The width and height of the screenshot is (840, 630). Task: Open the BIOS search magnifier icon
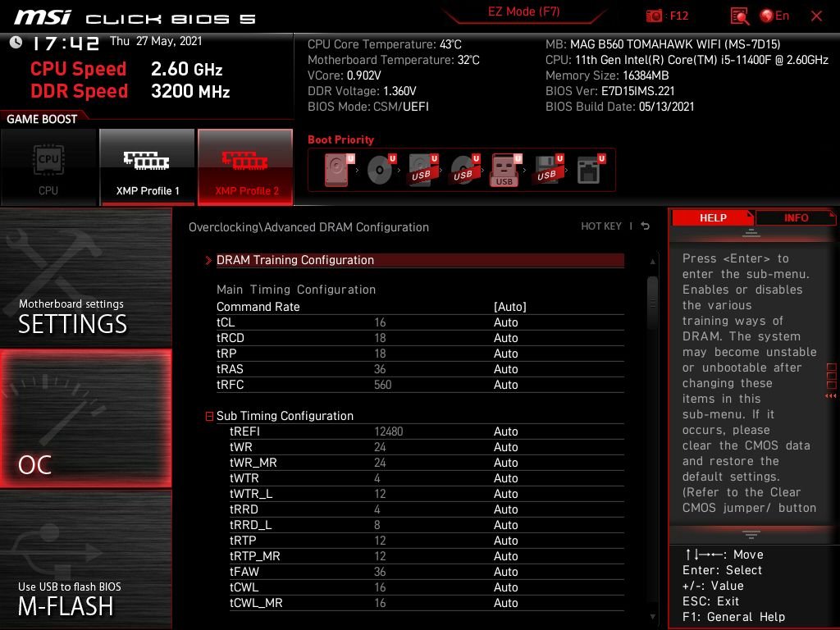(x=739, y=16)
